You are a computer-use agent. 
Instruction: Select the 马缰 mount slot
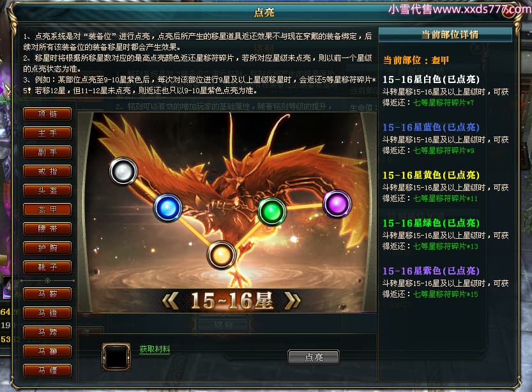[47, 370]
